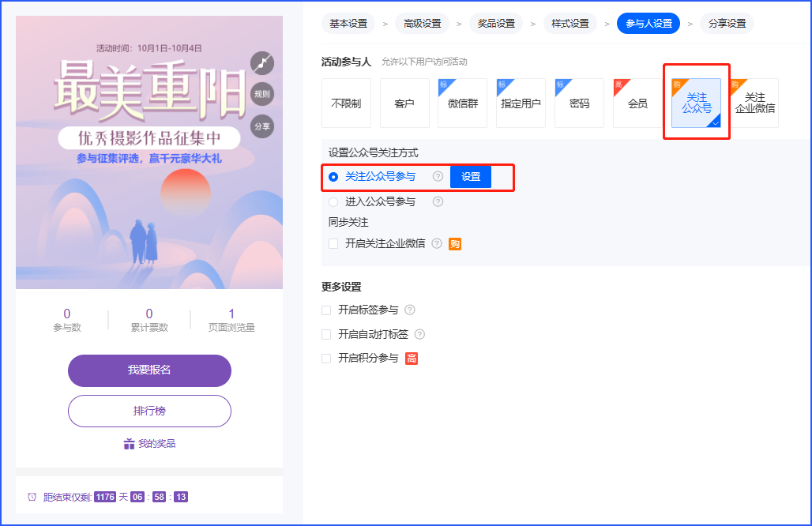Tap the 分享 round button on the preview
This screenshot has width=812, height=526.
click(262, 126)
